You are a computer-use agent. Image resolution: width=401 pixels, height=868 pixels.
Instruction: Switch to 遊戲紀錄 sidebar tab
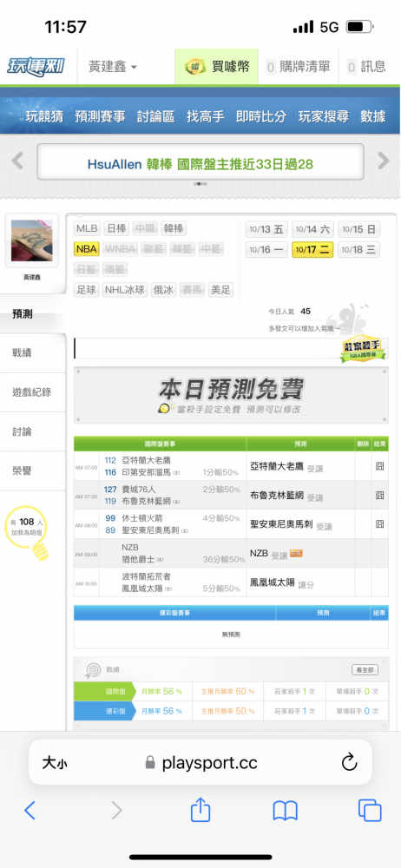33,392
